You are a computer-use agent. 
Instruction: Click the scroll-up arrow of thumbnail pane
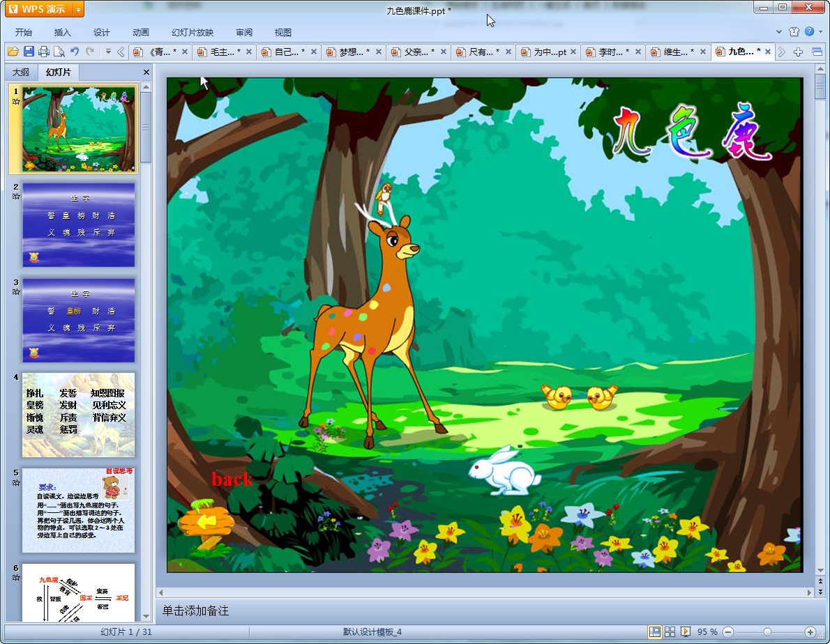coord(146,86)
